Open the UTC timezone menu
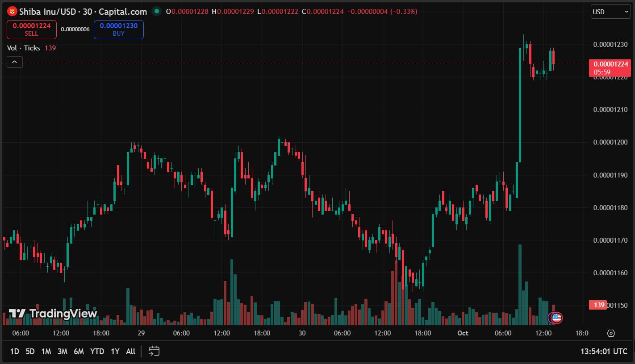Viewport: 635px width, 364px height. click(x=604, y=352)
